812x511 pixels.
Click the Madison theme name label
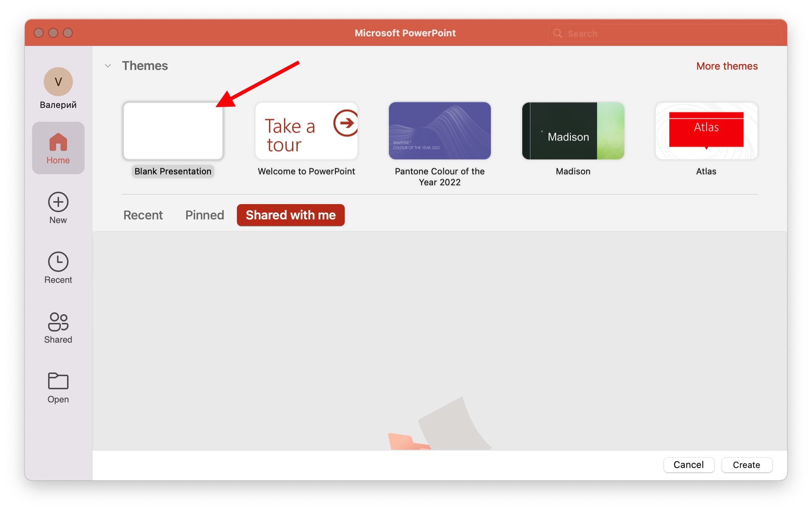(x=573, y=171)
